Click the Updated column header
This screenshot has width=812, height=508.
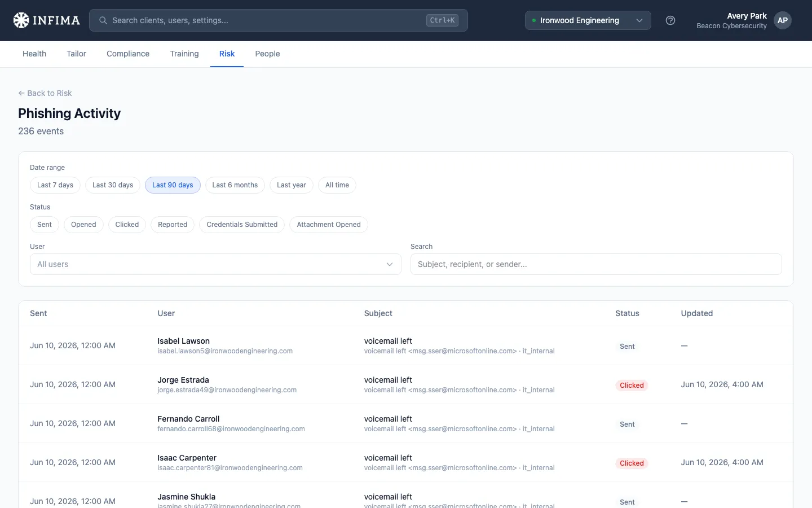pos(697,313)
